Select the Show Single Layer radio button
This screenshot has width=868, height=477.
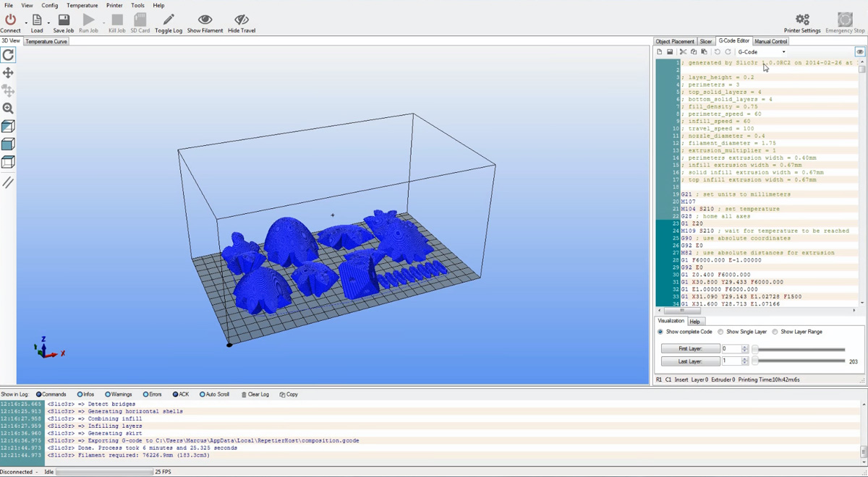720,332
